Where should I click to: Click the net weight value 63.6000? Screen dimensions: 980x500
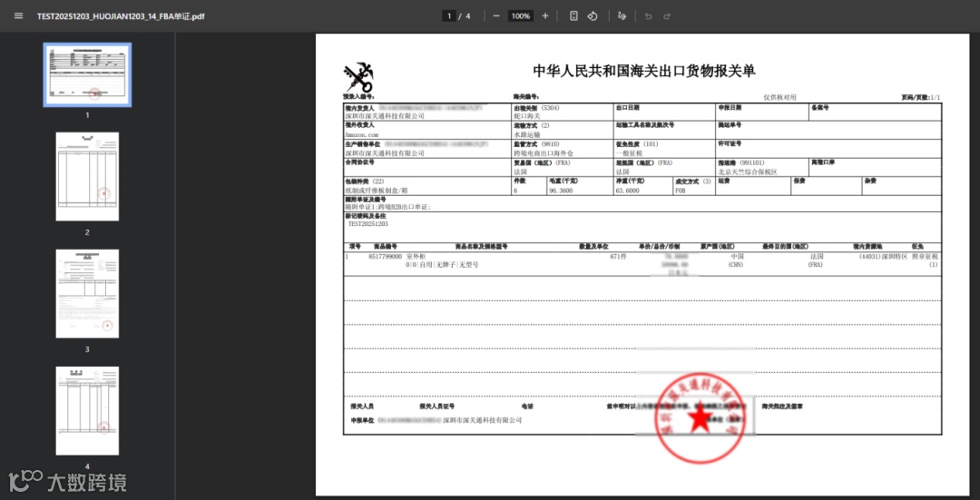click(x=628, y=191)
